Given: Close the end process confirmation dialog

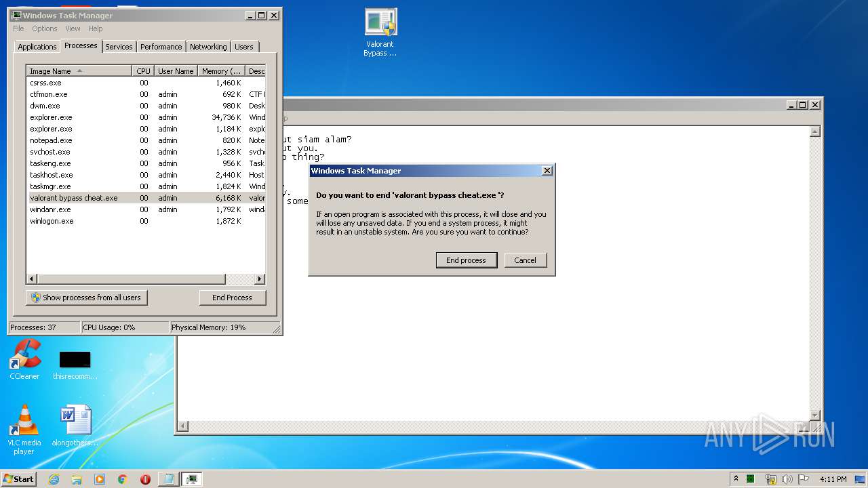Looking at the screenshot, I should coord(547,171).
